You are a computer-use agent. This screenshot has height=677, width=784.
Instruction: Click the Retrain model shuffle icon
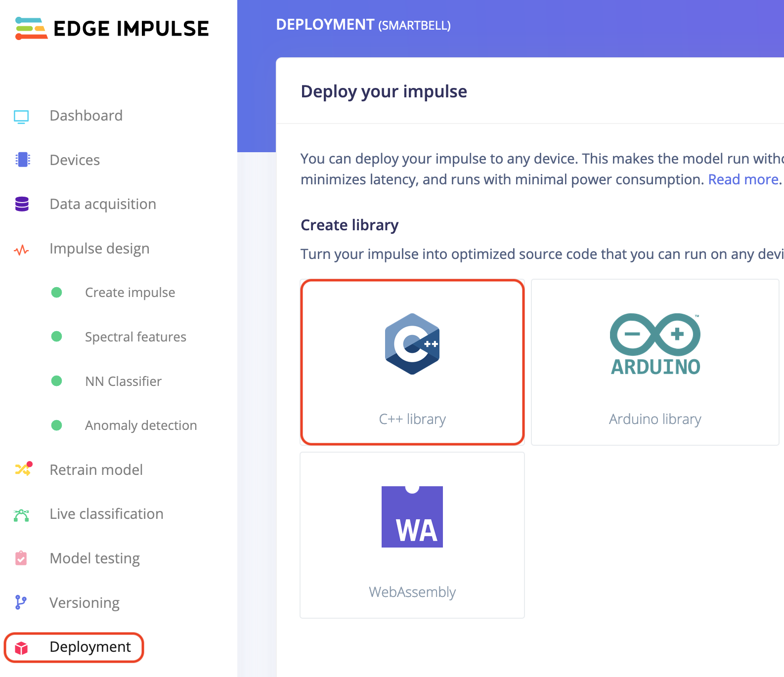tap(23, 469)
